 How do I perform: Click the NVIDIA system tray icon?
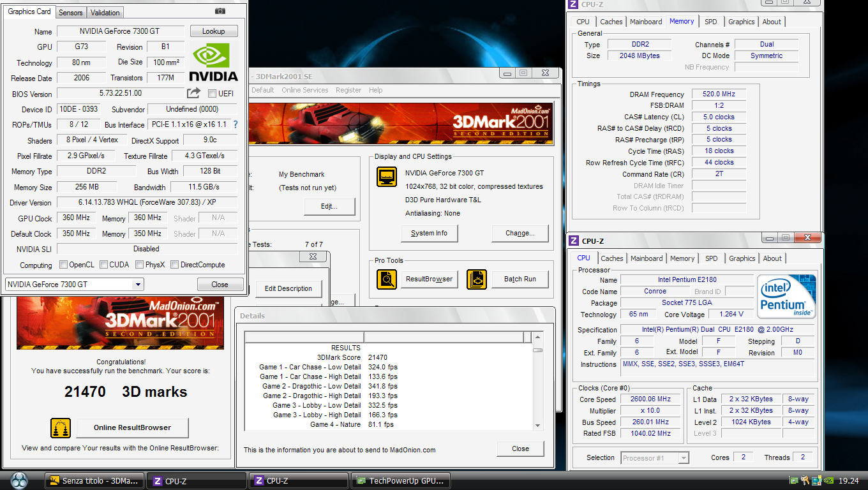(830, 480)
